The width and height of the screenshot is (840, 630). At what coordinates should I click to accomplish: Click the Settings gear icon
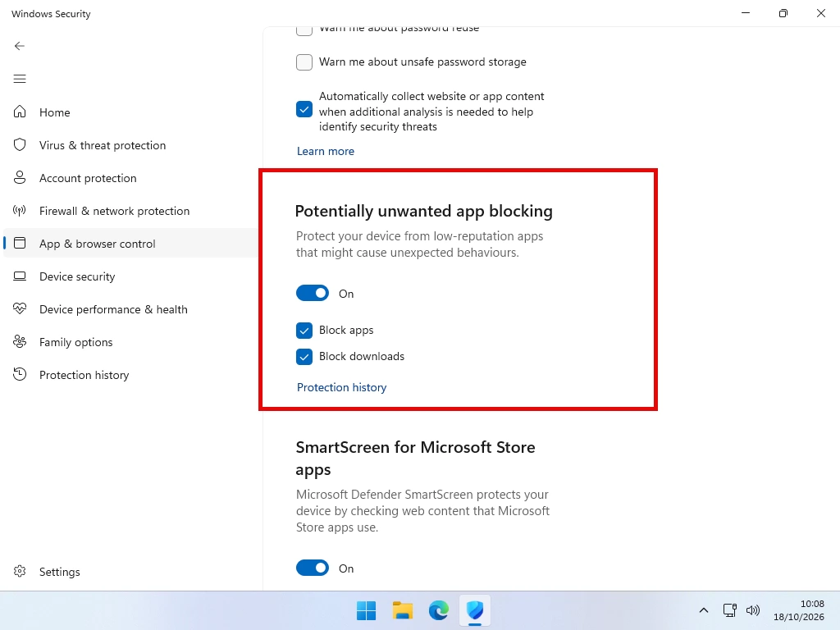pos(20,571)
